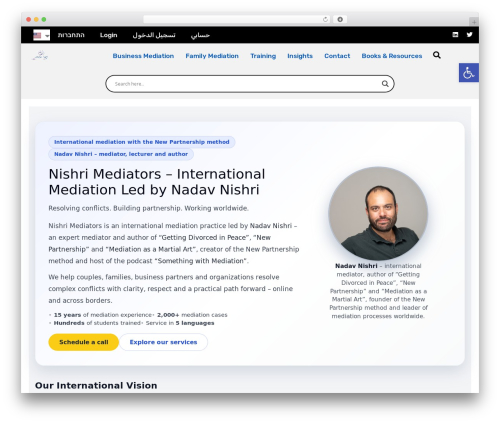Open the Contact menu item

coord(337,56)
